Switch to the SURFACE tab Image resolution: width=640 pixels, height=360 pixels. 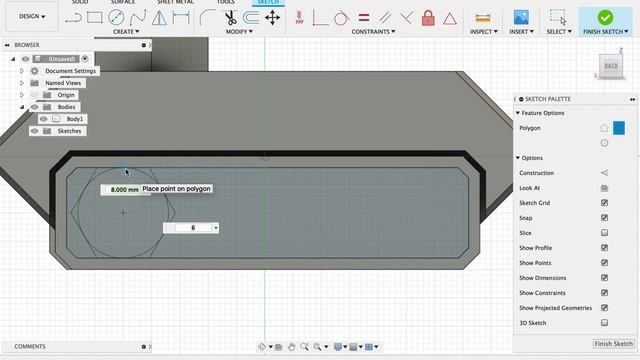point(123,2)
